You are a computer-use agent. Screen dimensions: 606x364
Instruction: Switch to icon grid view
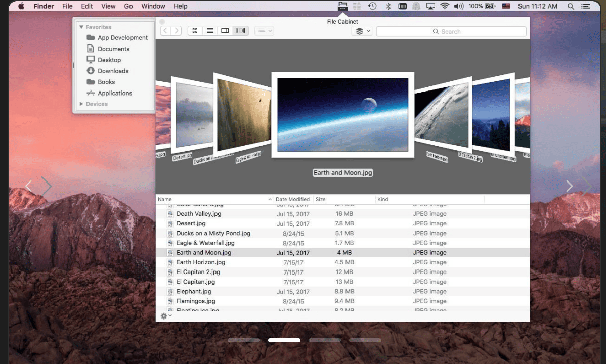coord(195,30)
